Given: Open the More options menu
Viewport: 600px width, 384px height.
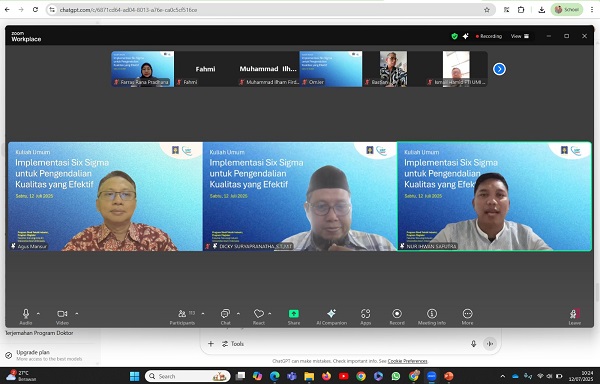Looking at the screenshot, I should [467, 316].
